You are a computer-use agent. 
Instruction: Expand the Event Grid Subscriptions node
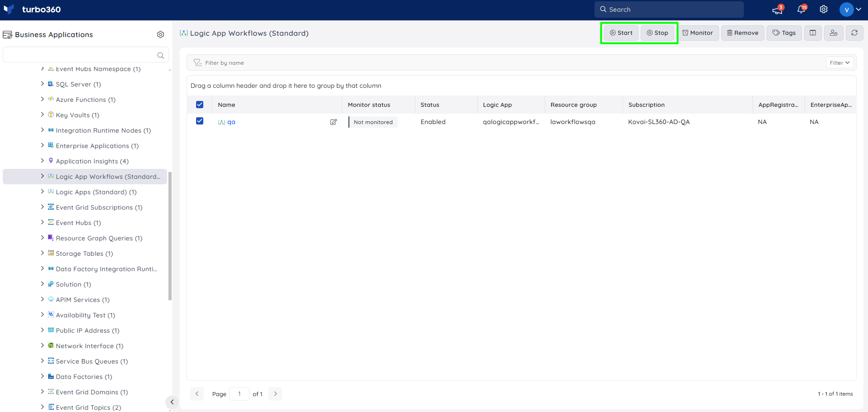coord(42,207)
